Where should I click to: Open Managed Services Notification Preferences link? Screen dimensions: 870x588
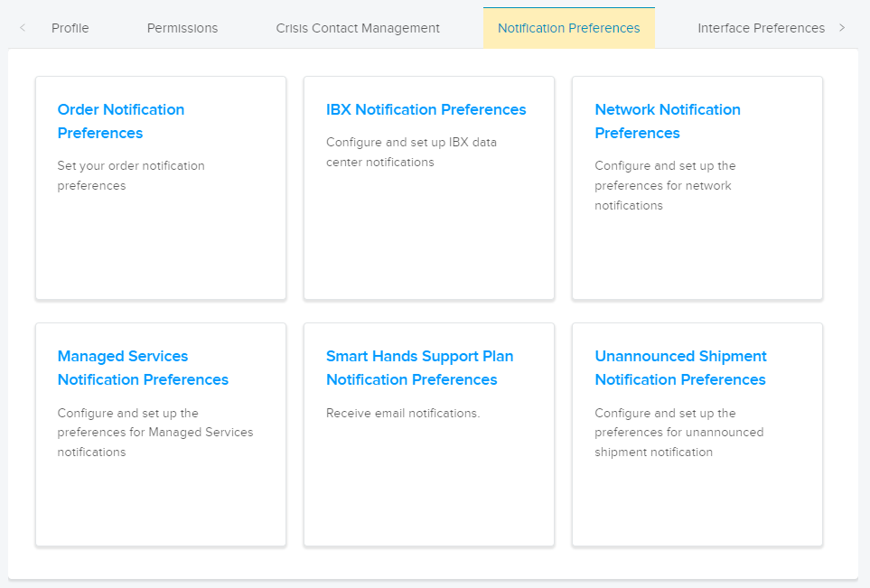tap(143, 368)
